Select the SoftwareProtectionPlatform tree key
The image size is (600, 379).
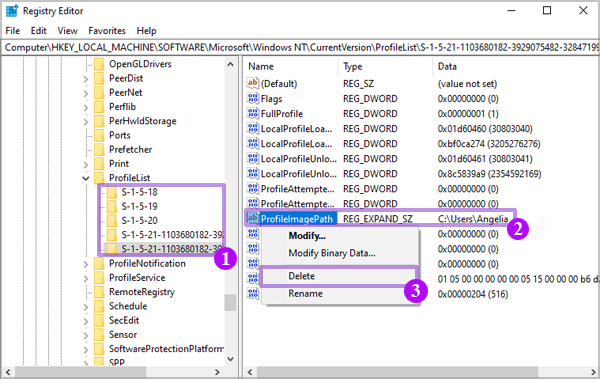click(166, 349)
